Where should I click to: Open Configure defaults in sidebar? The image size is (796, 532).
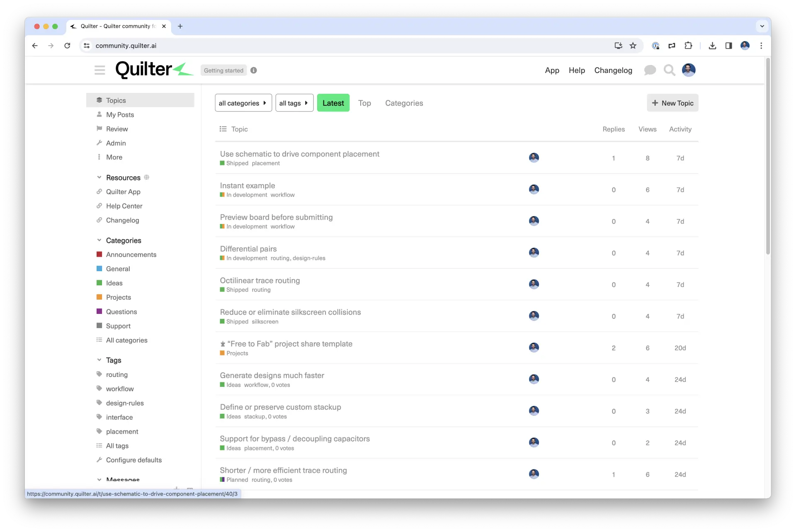point(133,460)
